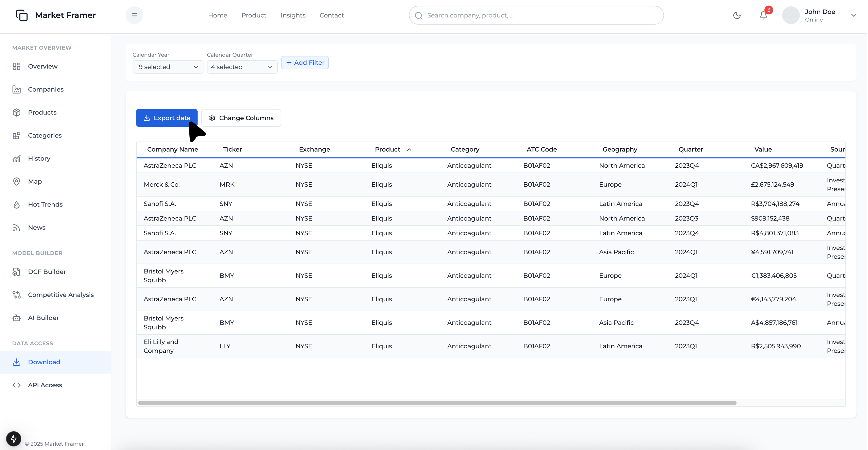The width and height of the screenshot is (868, 450).
Task: Select the Eli Lilly and Company cell
Action: tap(161, 346)
